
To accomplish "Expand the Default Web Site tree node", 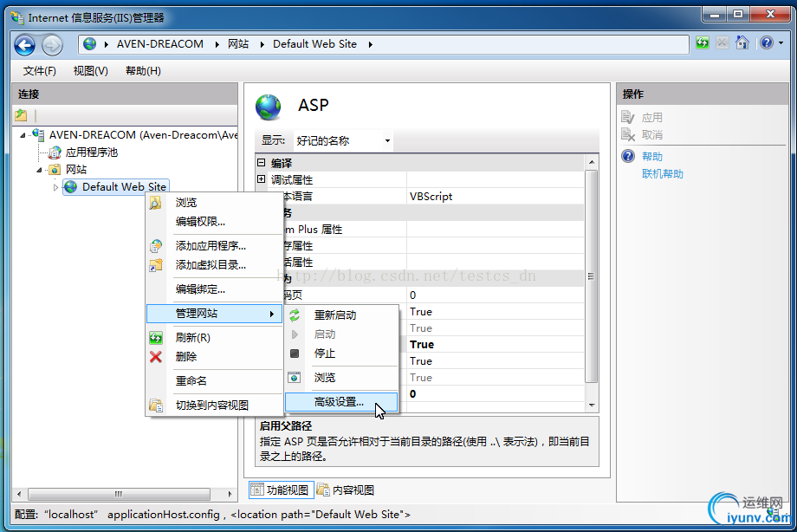I will 55,187.
